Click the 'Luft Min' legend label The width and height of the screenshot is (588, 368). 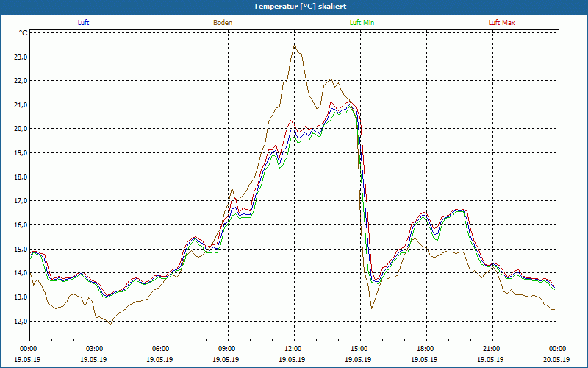(362, 23)
